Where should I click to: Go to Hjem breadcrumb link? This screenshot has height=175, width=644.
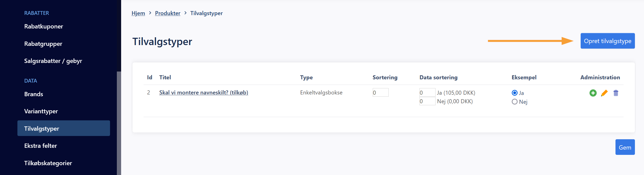138,13
